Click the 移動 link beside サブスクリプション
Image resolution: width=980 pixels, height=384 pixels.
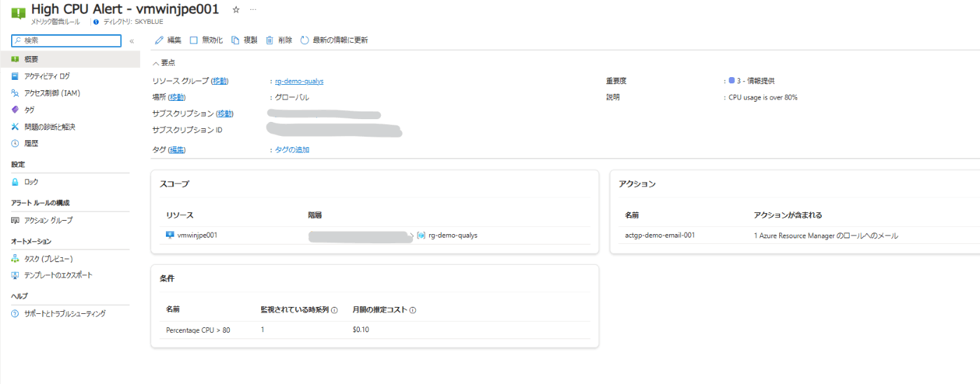[224, 114]
